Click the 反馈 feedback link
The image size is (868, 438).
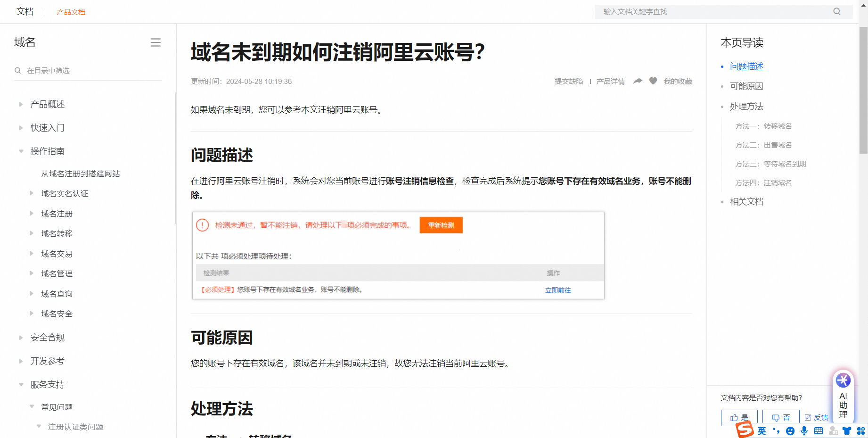coord(816,418)
